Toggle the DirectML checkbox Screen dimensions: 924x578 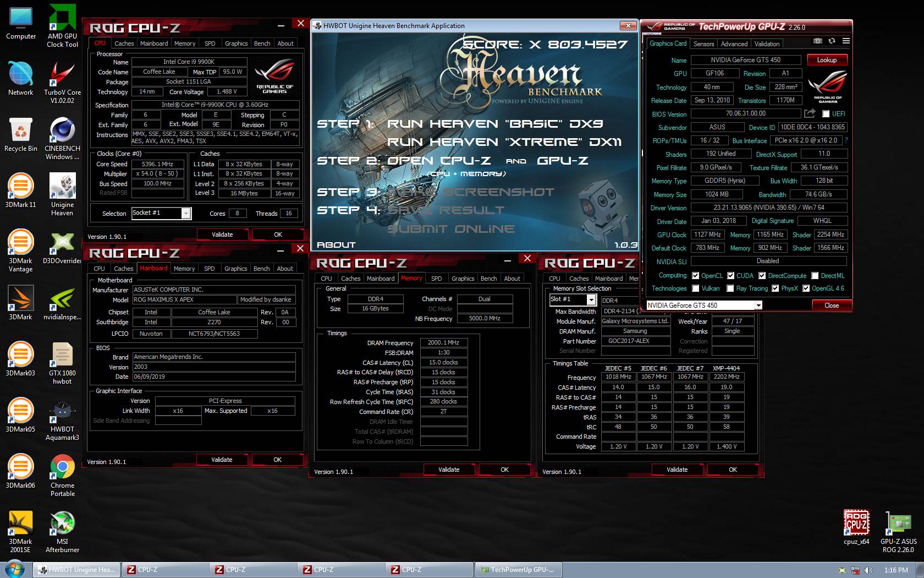click(x=815, y=276)
